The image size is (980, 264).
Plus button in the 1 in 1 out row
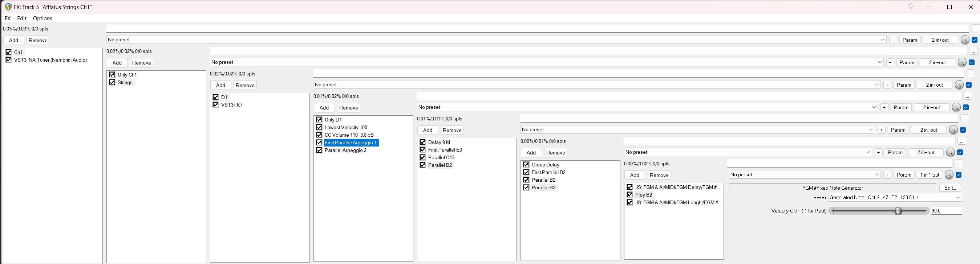887,175
